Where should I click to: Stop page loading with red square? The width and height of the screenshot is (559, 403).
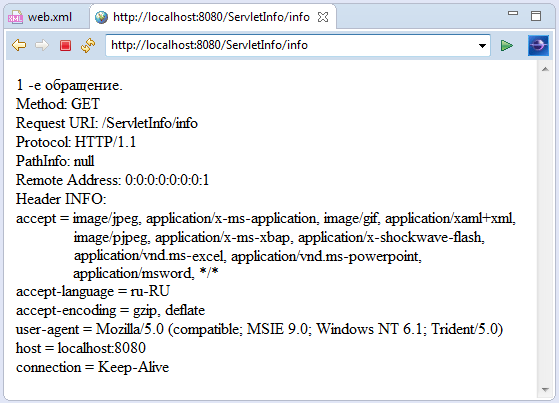tap(65, 45)
